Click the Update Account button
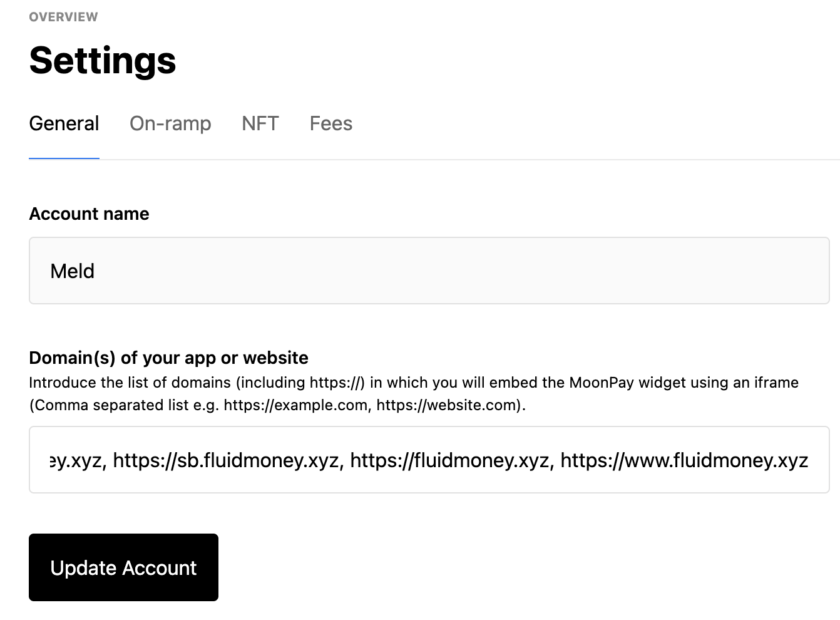 tap(123, 567)
